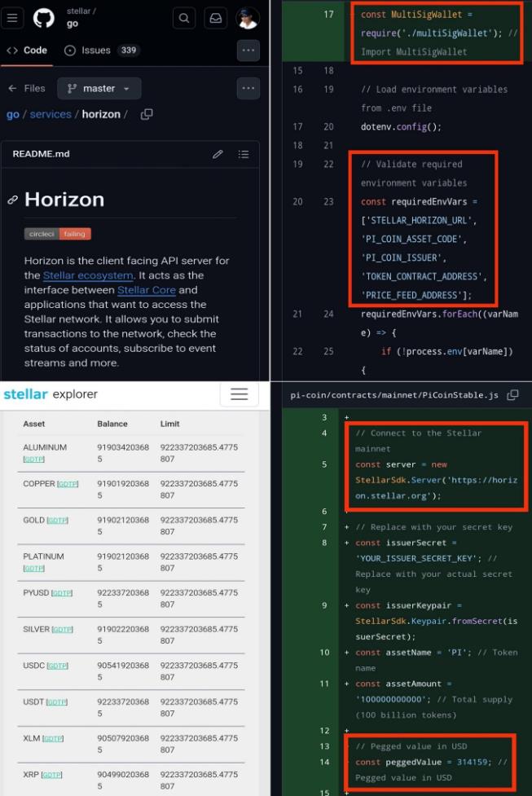The image size is (532, 796).
Task: Copy PiCoinStable.js file path icon
Action: tap(512, 395)
